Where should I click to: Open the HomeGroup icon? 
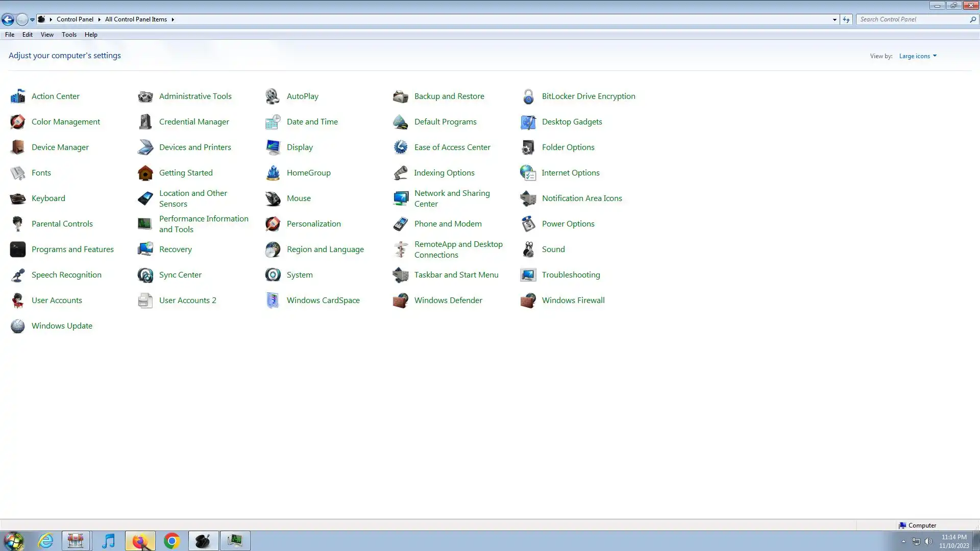(x=273, y=173)
